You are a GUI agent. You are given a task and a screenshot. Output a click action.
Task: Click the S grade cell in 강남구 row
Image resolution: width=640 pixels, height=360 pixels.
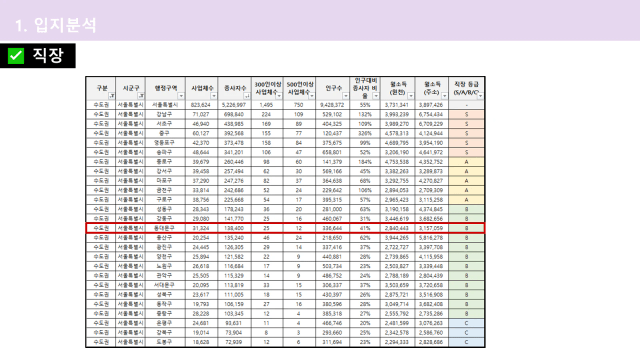pyautogui.click(x=466, y=114)
